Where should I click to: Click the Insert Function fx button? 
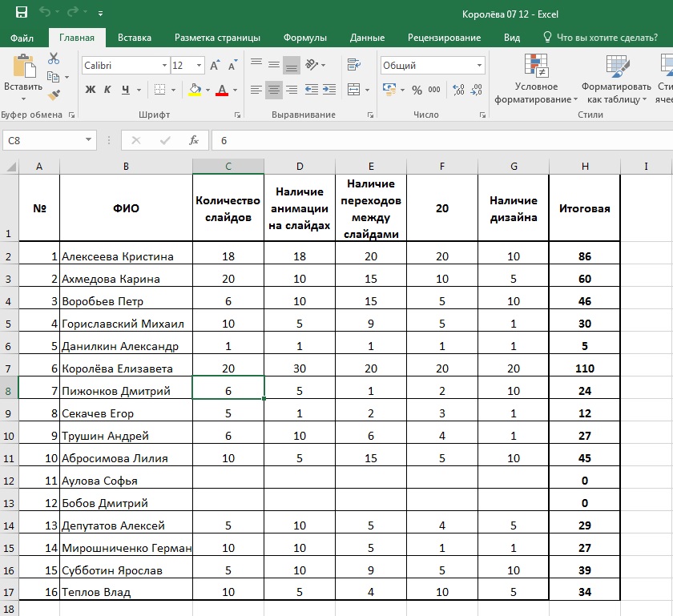click(x=194, y=140)
